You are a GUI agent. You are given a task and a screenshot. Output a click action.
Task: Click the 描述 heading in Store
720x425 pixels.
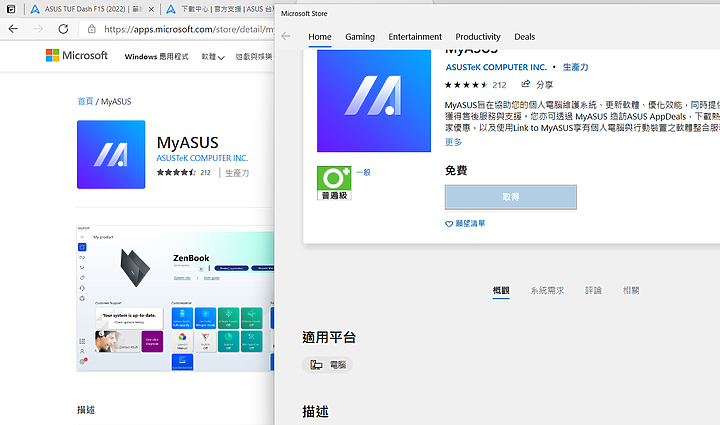pyautogui.click(x=315, y=412)
